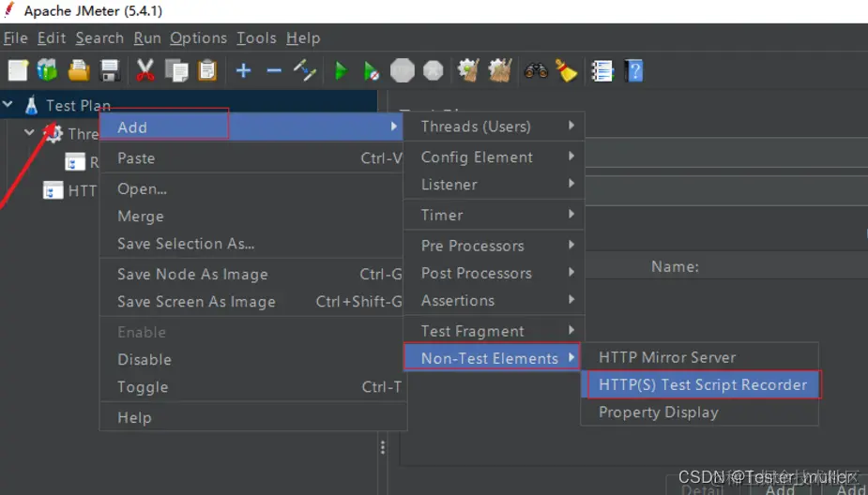Click the Clear all results icon
The width and height of the screenshot is (868, 495).
500,71
